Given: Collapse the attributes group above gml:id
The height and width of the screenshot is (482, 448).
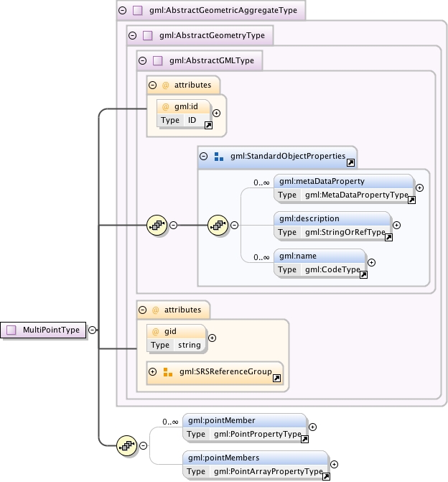Looking at the screenshot, I should click(x=153, y=85).
